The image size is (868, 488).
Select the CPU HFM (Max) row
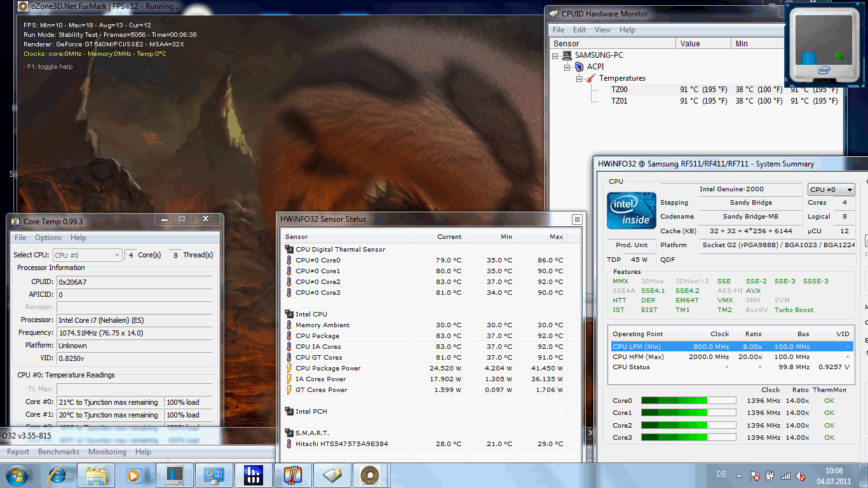click(x=731, y=356)
